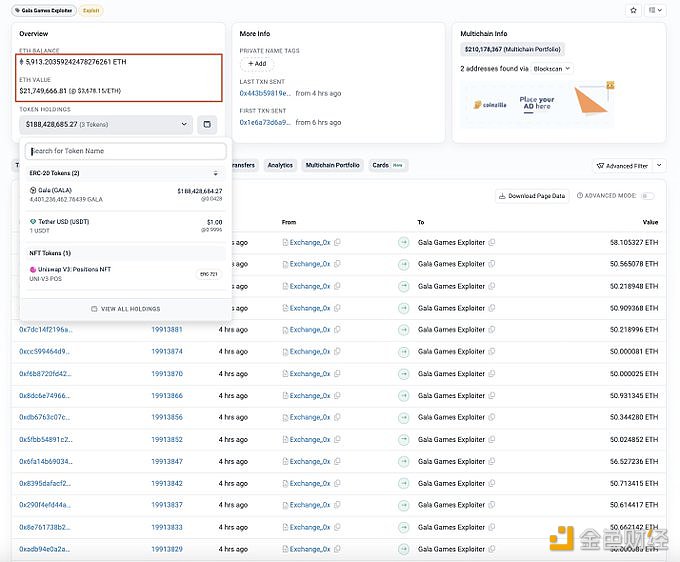Click the $210,178,367 Multichain Portfolio badge
The height and width of the screenshot is (562, 680).
point(512,49)
